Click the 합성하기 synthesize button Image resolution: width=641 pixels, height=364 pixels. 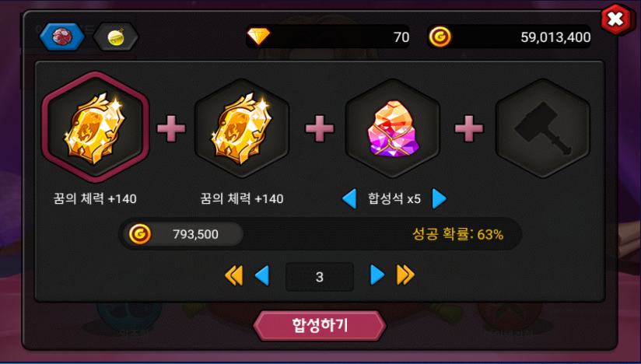coord(320,326)
